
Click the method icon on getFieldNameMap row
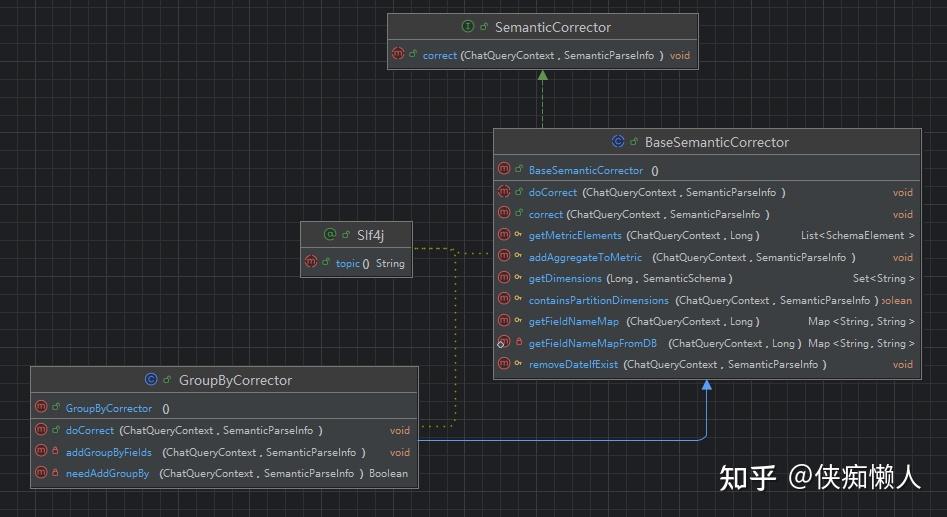click(504, 320)
